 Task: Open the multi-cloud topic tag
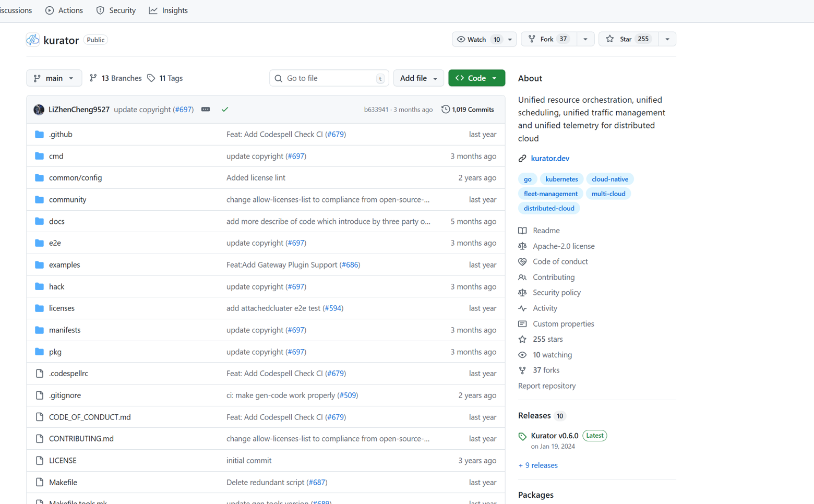pos(608,194)
